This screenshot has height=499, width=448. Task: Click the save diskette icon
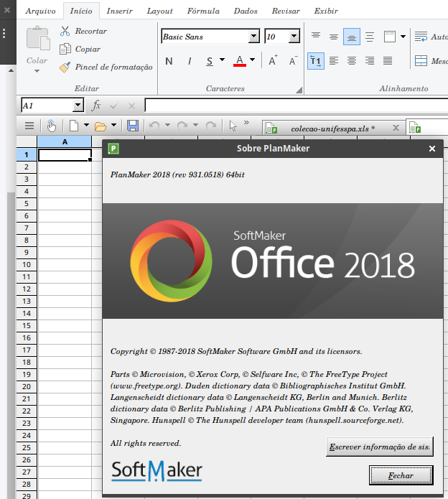pyautogui.click(x=133, y=126)
